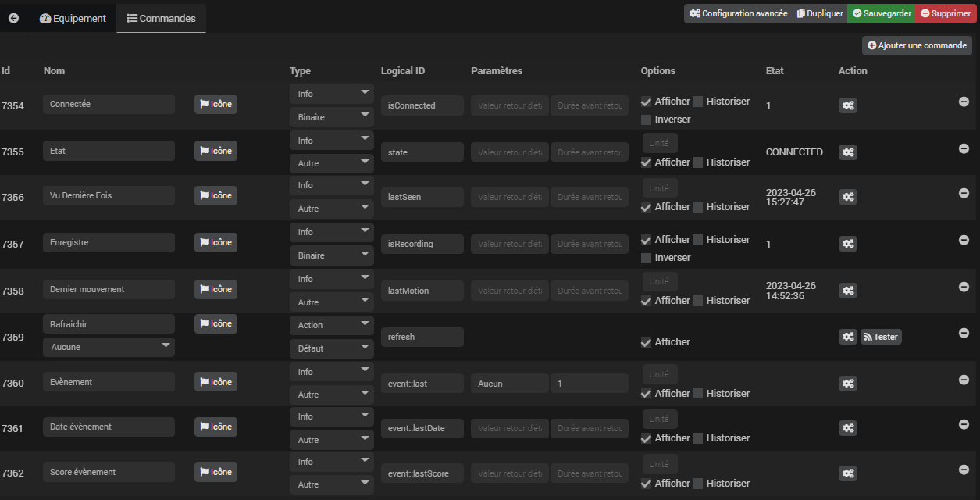Screen dimensions: 980x500
Task: Choose icon for Vu Dernière Fois command
Action: pyautogui.click(x=216, y=196)
